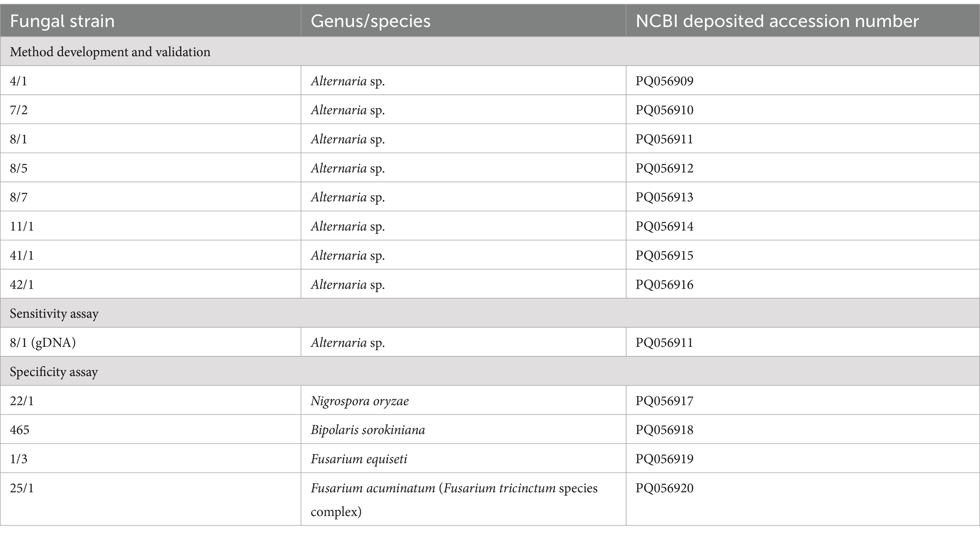The image size is (980, 534).
Task: Click accession number PQ056917
Action: (664, 401)
